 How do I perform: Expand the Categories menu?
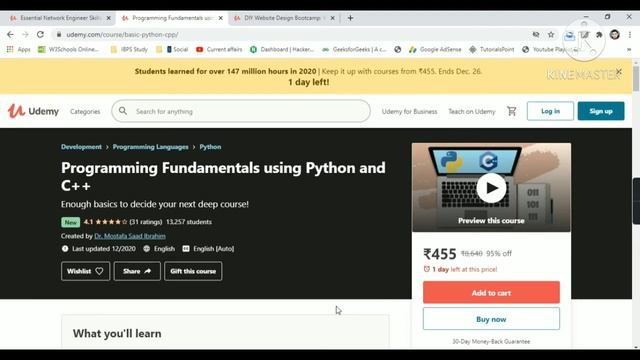coord(85,111)
